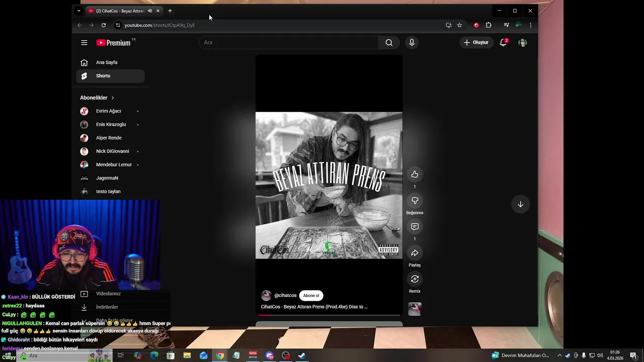This screenshot has width=644, height=362.
Task: Remix this Short
Action: 415,279
